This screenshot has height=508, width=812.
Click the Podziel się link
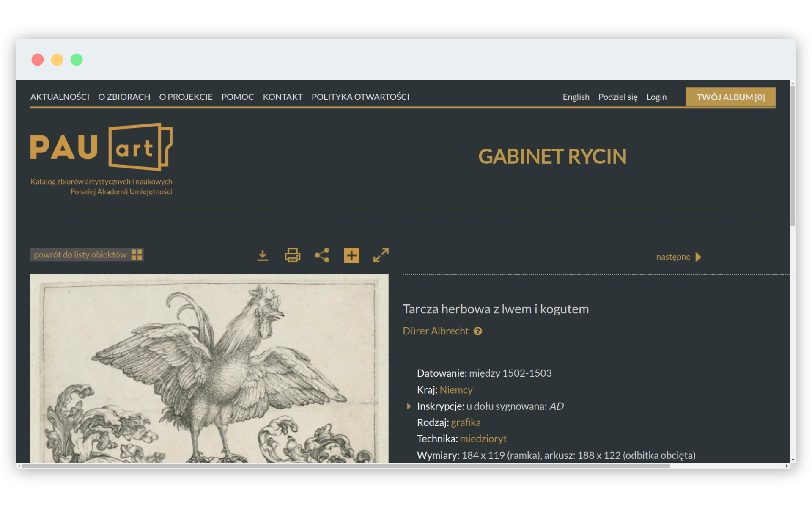(x=618, y=97)
